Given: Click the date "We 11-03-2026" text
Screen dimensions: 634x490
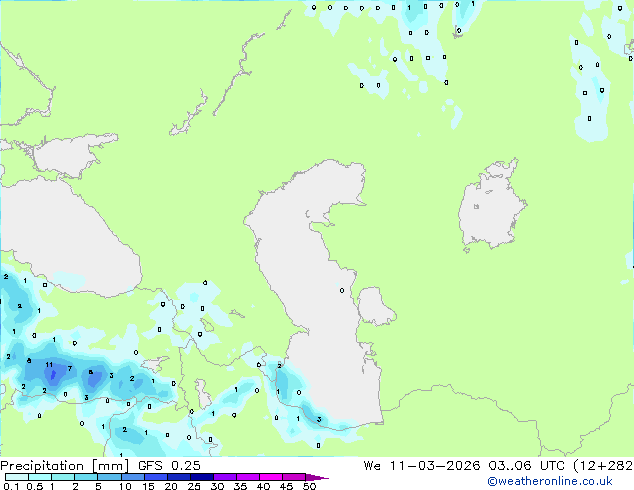Looking at the screenshot, I should [421, 466].
